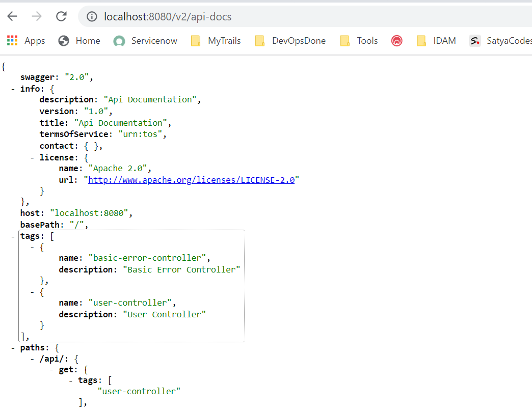Collapse the paths JSON node
Image resolution: width=532 pixels, height=410 pixels.
pyautogui.click(x=13, y=348)
